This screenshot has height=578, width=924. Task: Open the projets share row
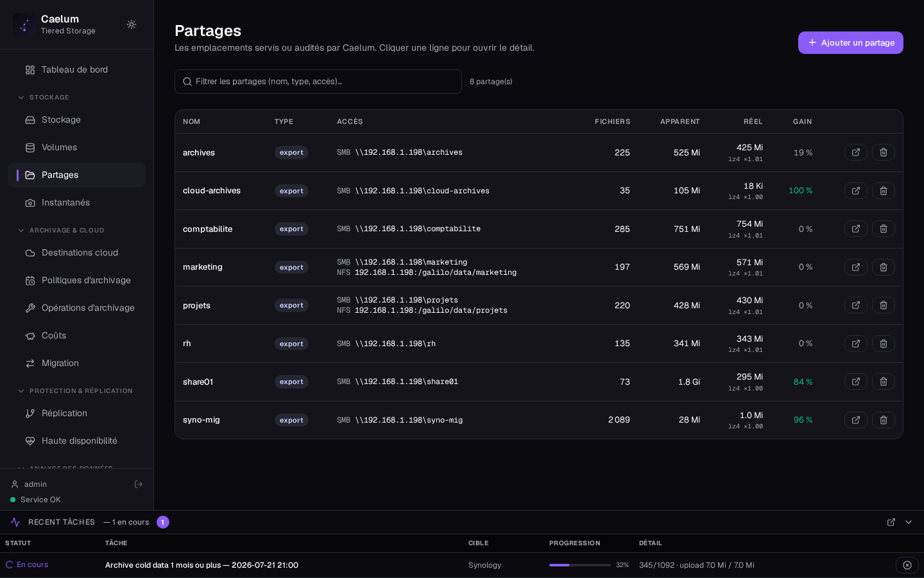(539, 305)
